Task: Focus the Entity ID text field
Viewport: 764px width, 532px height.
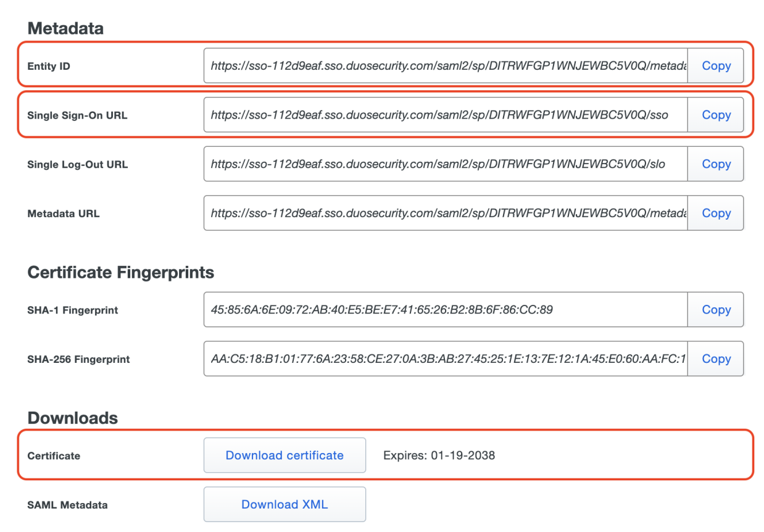Action: (x=446, y=66)
